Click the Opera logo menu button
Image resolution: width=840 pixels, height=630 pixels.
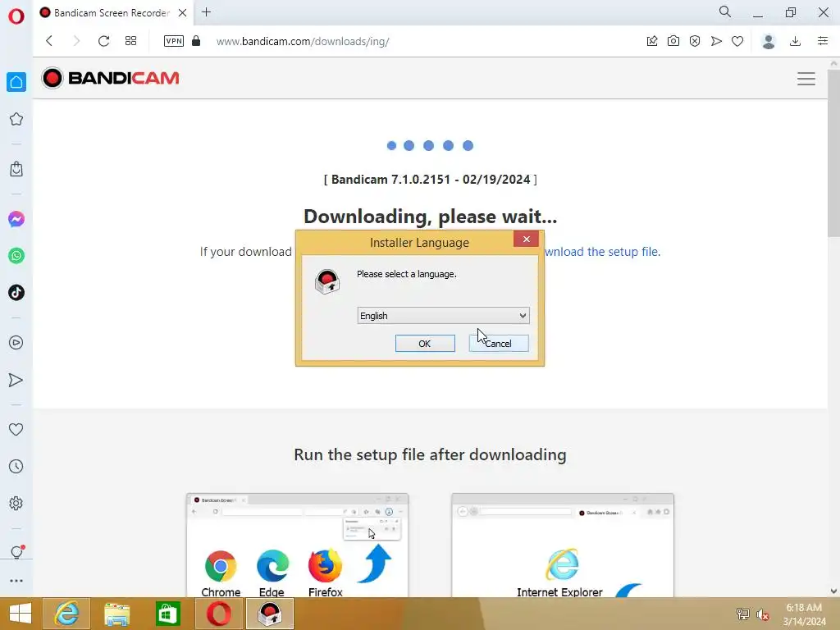click(x=16, y=16)
